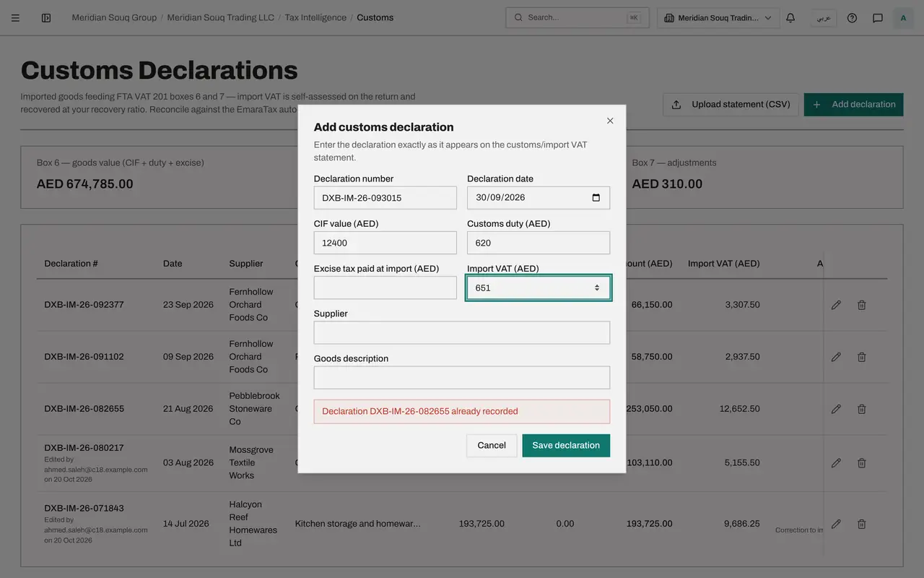
Task: Click the Date column header
Action: (173, 264)
